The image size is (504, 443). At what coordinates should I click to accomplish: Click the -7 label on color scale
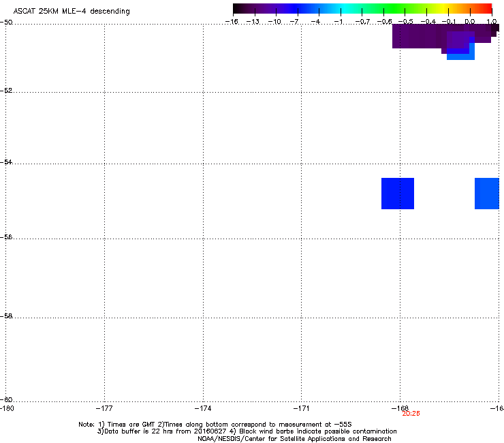click(294, 22)
